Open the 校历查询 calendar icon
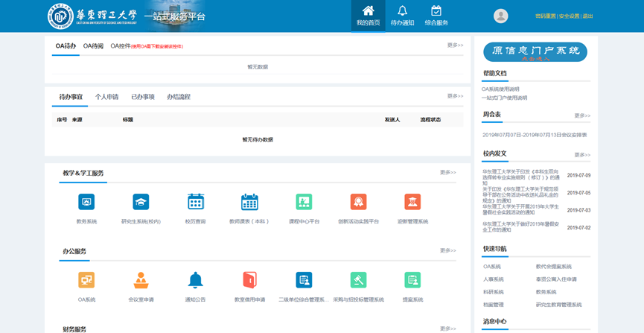 196,202
